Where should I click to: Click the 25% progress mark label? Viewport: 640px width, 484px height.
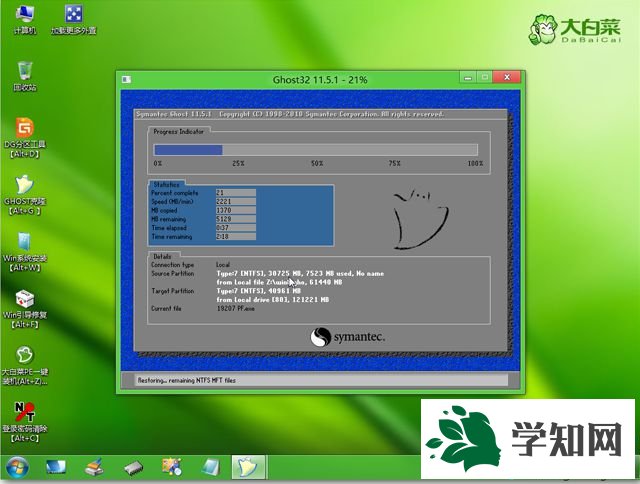238,163
